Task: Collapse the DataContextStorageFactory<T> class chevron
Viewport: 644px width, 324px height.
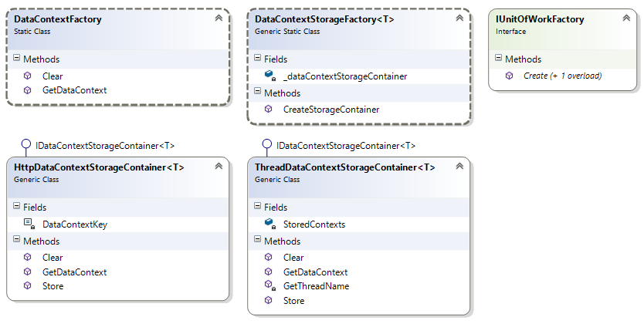Action: [x=459, y=18]
